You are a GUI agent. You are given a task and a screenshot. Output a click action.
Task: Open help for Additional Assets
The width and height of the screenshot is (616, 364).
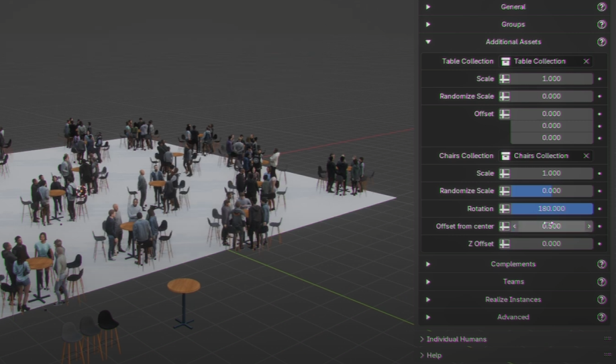point(601,42)
